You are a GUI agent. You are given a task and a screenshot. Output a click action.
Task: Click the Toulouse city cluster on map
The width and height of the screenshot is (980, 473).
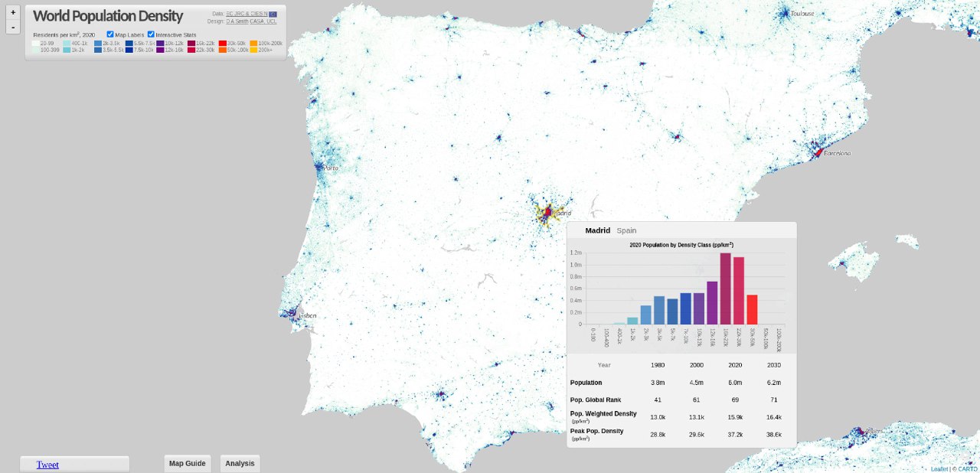(x=783, y=13)
